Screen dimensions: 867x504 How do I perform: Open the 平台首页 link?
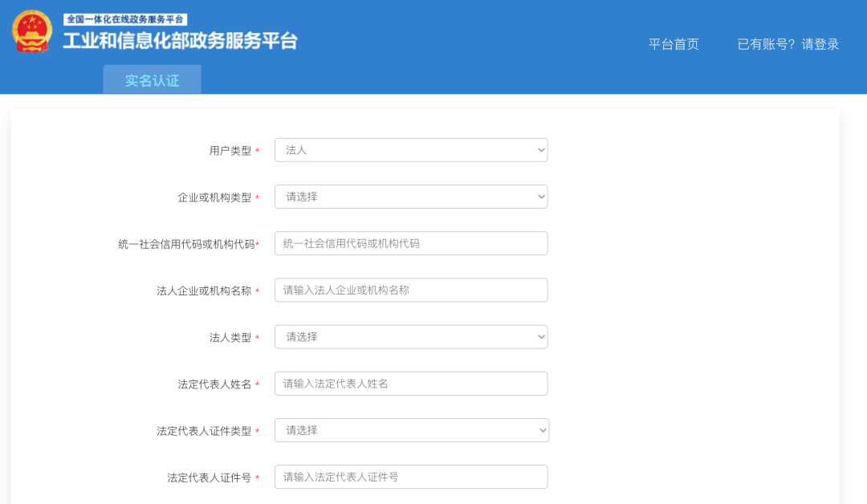pos(674,44)
